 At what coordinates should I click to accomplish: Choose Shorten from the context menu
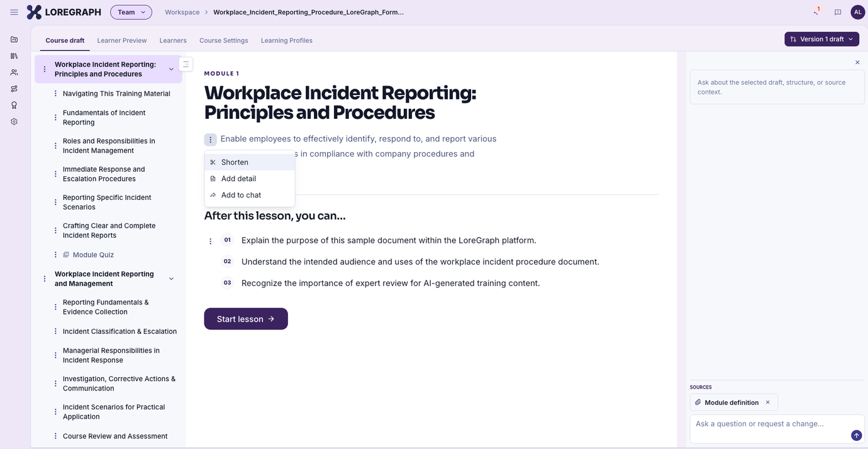250,162
